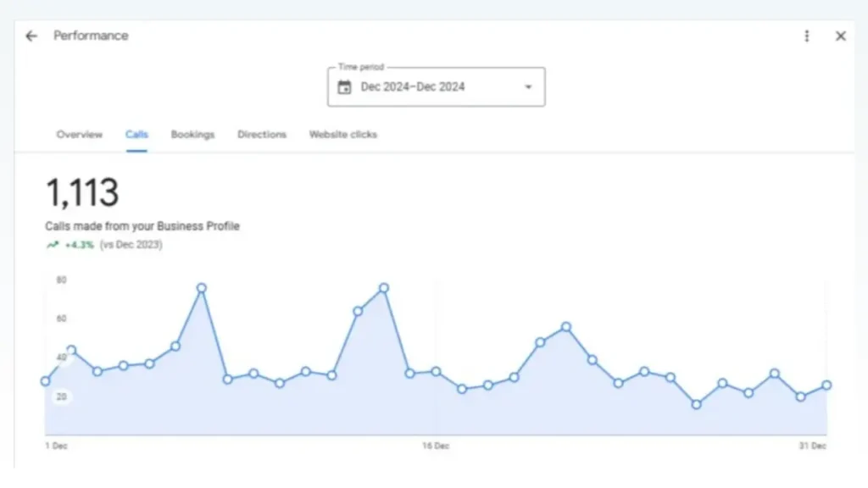Switch to the Directions tab
This screenshot has height=488, width=868.
pyautogui.click(x=262, y=135)
